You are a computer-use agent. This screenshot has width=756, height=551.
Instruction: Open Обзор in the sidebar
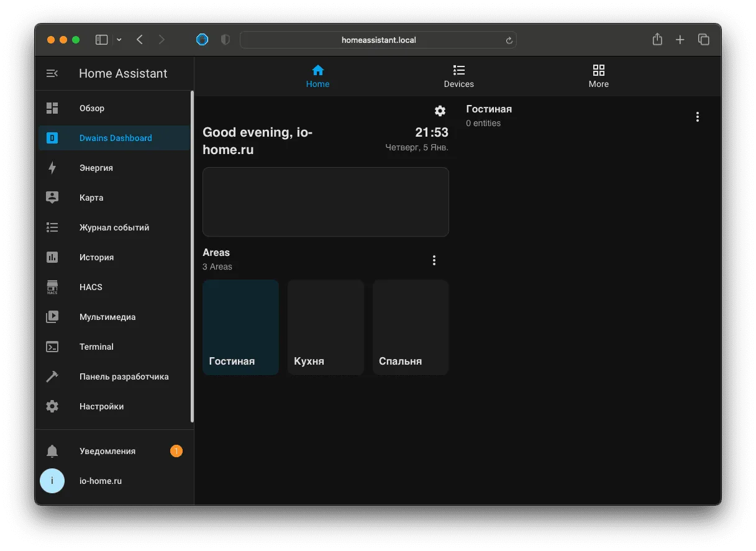click(x=114, y=108)
